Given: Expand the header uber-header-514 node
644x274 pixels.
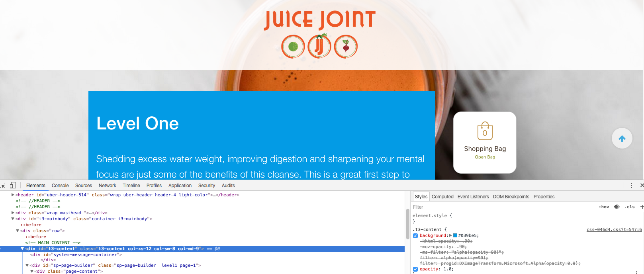Looking at the screenshot, I should [13, 195].
